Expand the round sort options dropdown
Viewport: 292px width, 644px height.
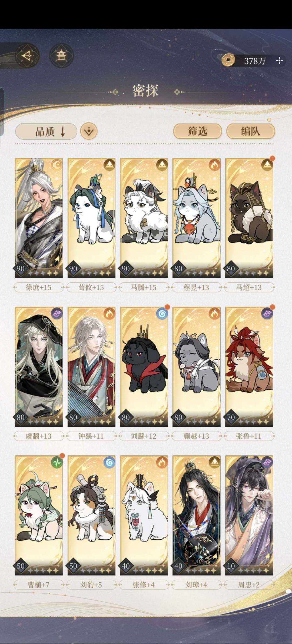(89, 131)
